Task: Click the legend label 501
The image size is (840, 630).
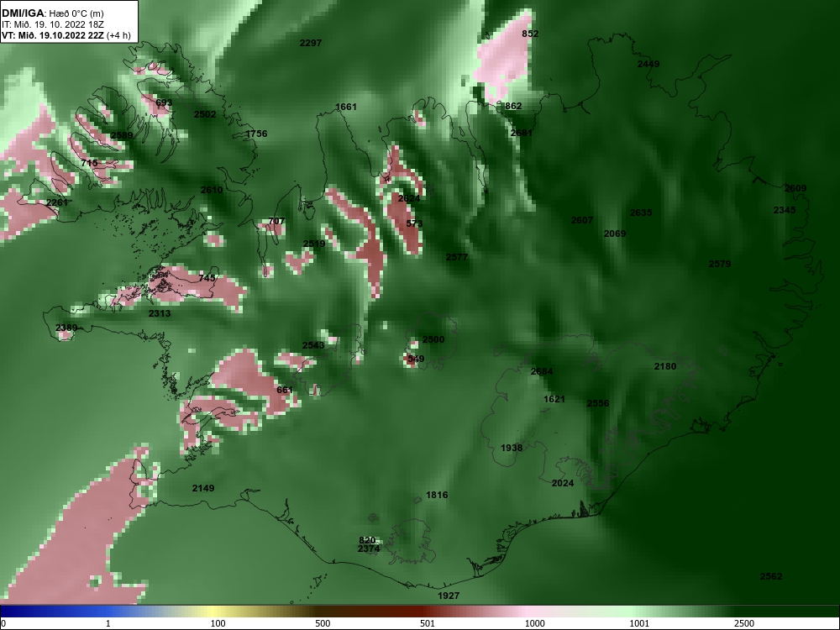Action: click(428, 623)
